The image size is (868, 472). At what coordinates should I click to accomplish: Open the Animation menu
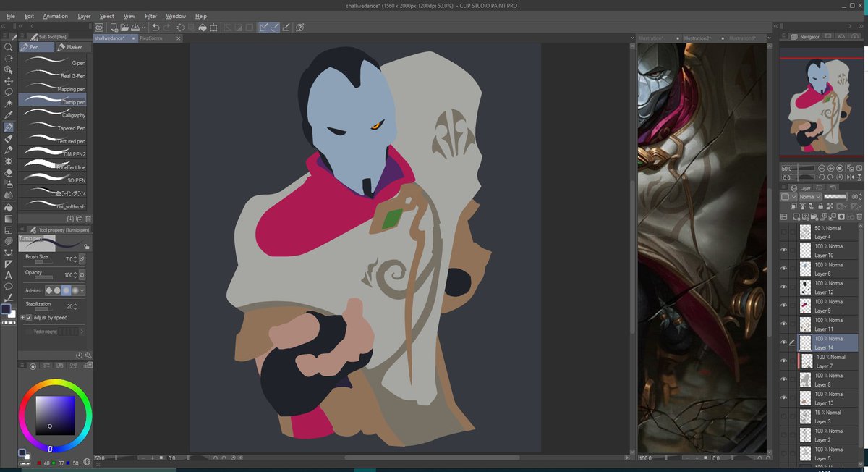(55, 16)
